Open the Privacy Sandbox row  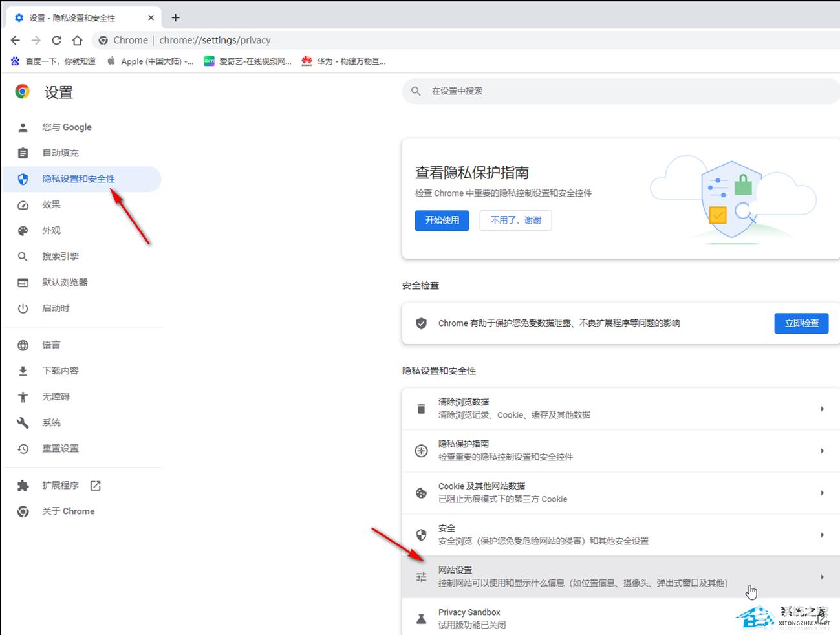point(621,617)
